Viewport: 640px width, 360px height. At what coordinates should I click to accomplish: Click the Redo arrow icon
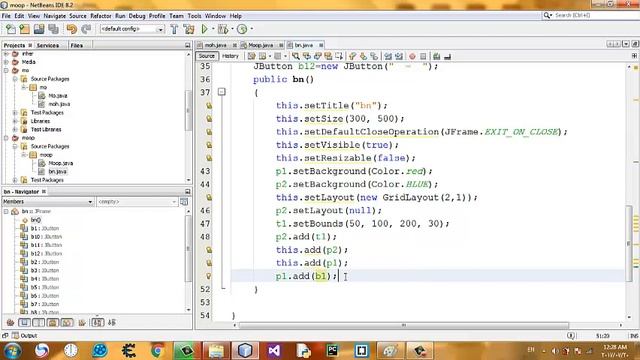86,29
